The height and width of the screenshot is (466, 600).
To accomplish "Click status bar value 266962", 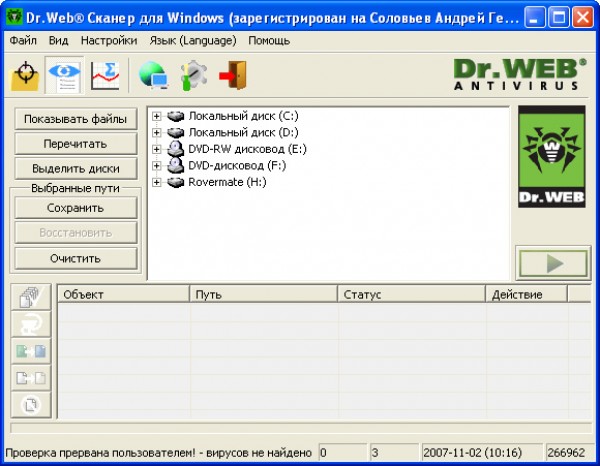I will pyautogui.click(x=569, y=453).
